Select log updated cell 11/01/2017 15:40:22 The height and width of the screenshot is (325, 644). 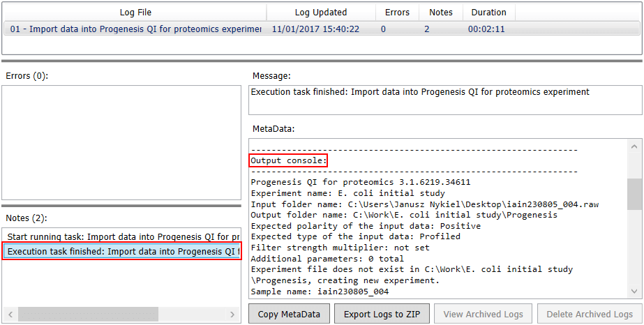316,29
